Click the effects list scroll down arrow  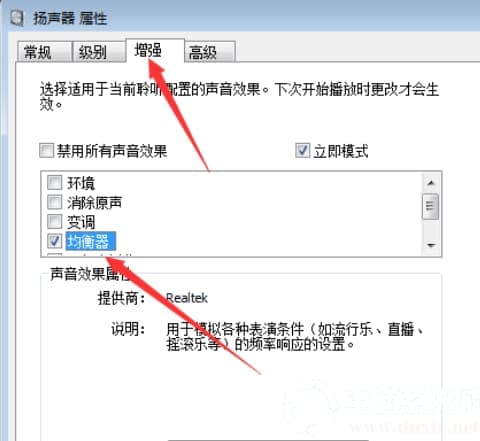431,245
